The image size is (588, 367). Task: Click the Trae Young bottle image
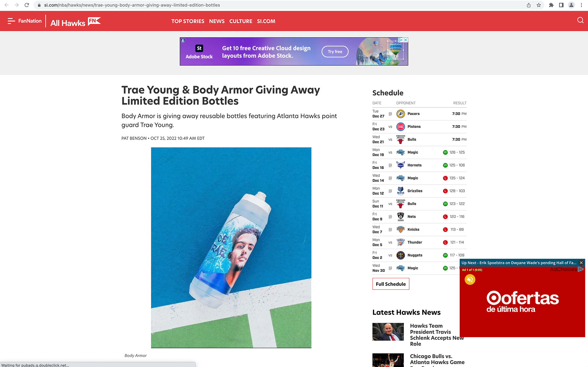(x=231, y=248)
